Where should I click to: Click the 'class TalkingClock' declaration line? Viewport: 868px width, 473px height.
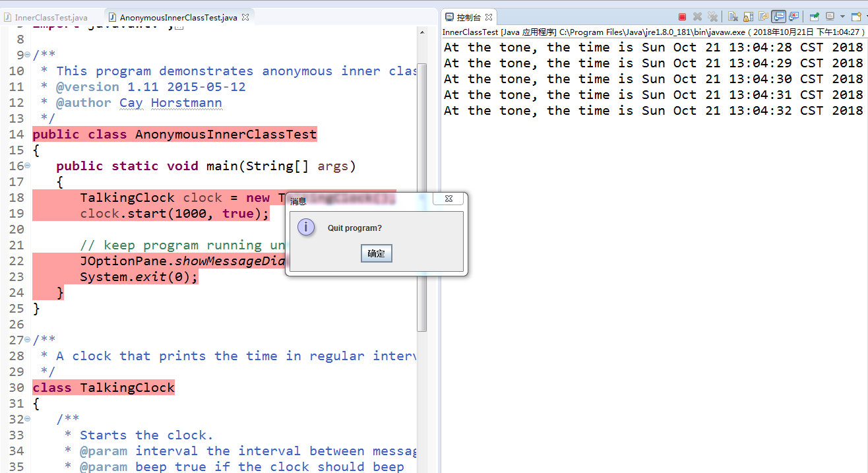(x=104, y=388)
